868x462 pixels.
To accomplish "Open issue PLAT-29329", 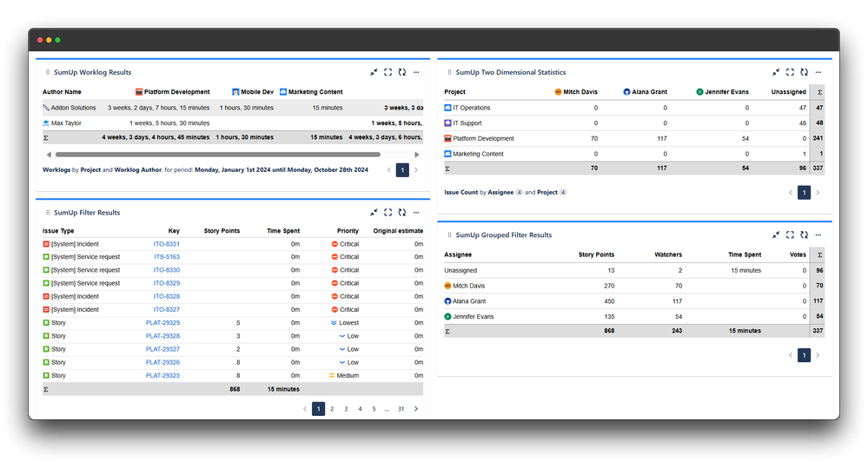I will tap(162, 322).
